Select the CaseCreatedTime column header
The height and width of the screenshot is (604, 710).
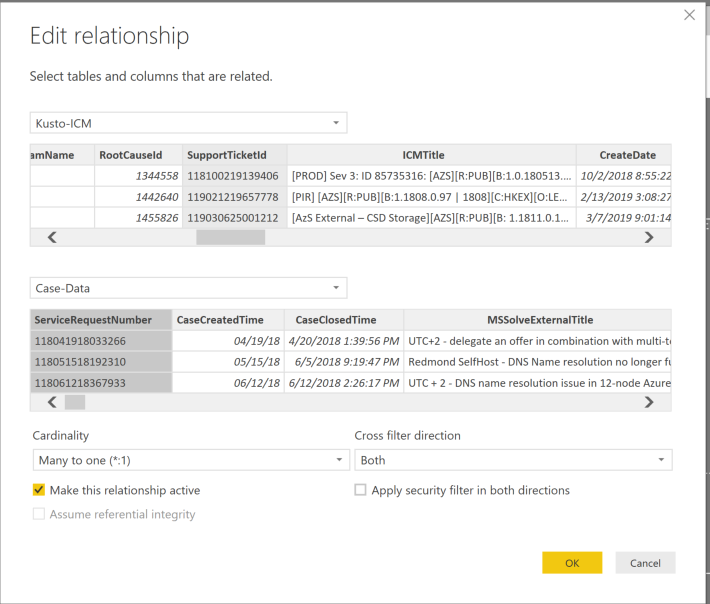228,320
